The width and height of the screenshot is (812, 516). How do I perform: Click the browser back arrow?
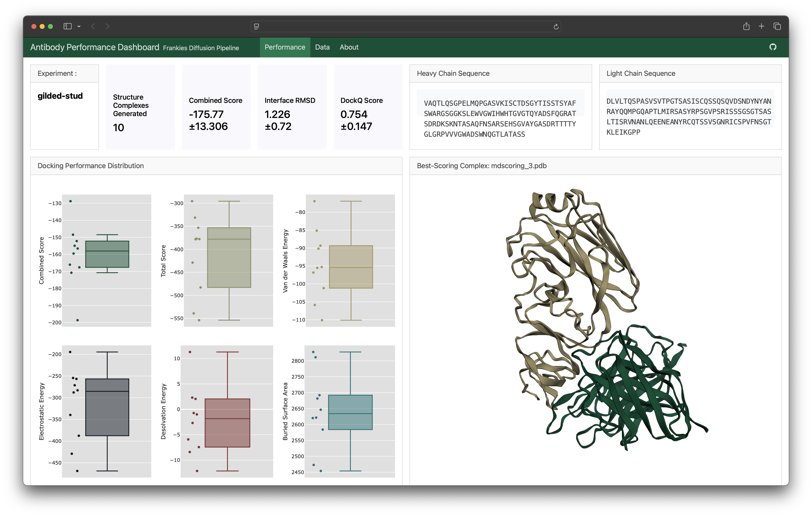pos(93,26)
